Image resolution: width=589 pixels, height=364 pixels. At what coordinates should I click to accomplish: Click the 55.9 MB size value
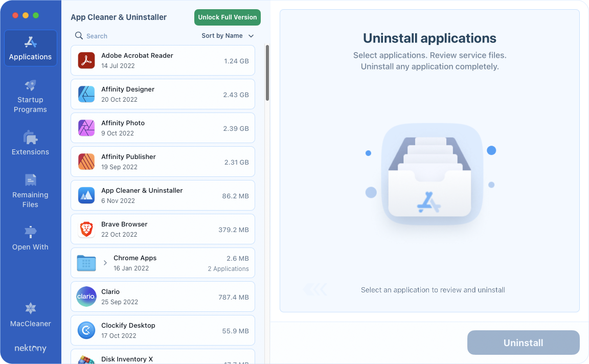(236, 331)
